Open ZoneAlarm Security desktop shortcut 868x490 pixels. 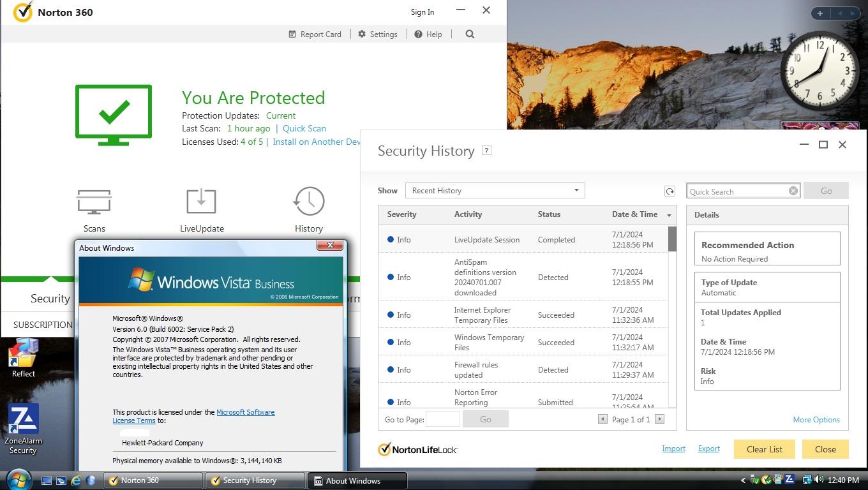click(x=23, y=420)
